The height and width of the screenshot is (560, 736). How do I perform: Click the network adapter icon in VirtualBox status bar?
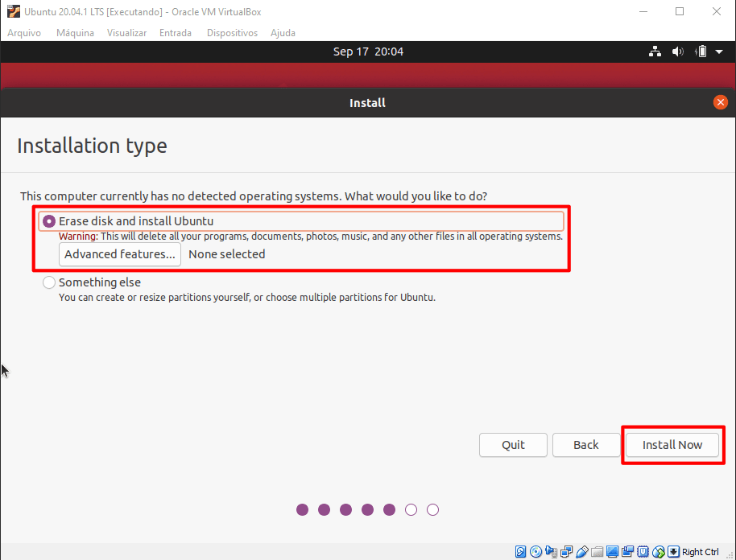(x=567, y=552)
